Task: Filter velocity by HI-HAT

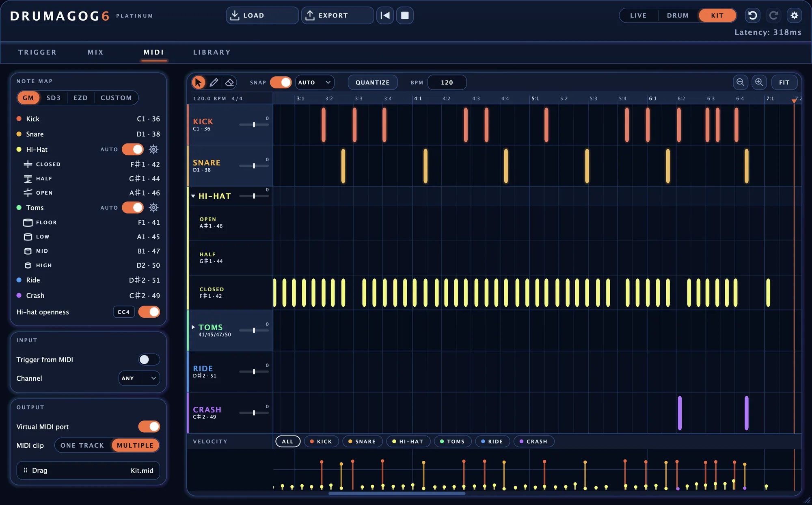Action: [x=408, y=442]
